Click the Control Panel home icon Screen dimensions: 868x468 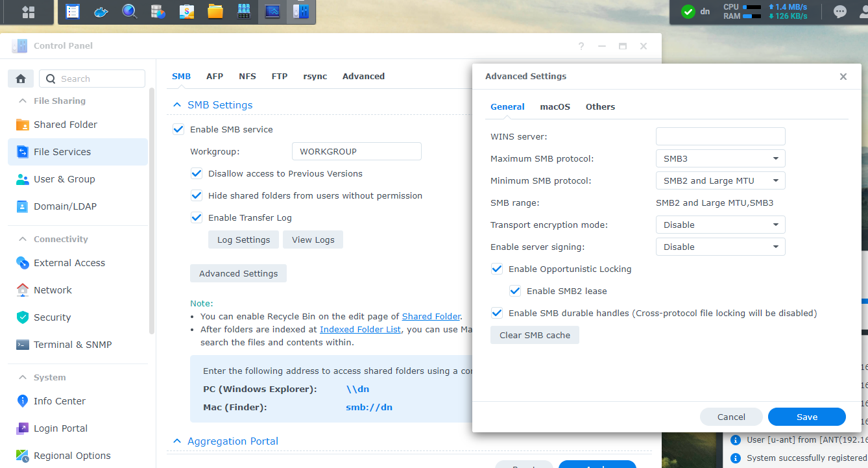[20, 78]
